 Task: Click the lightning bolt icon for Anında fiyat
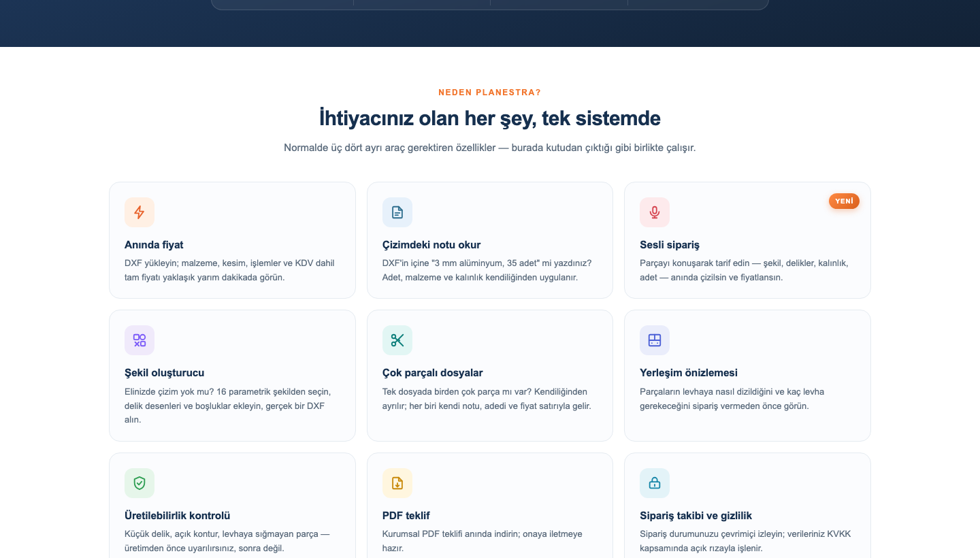click(140, 212)
